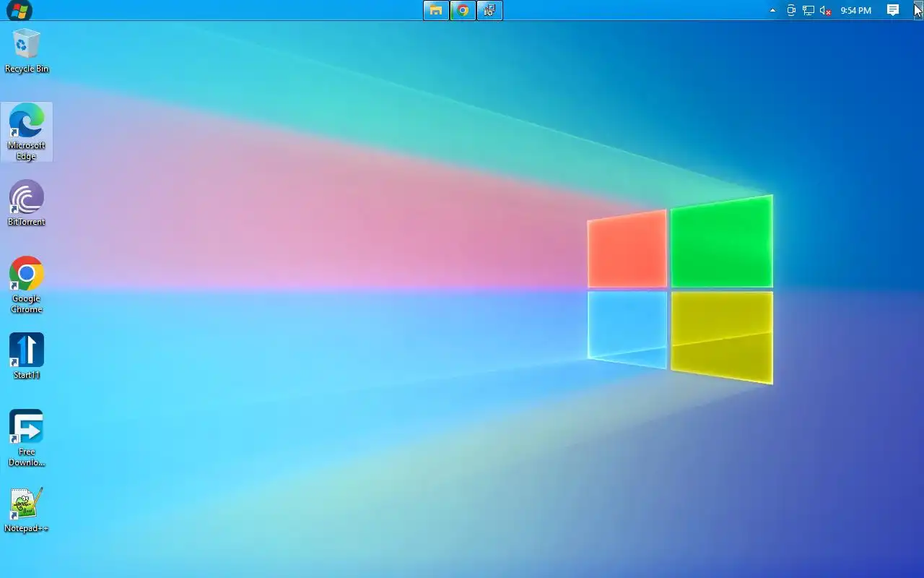This screenshot has width=924, height=578.
Task: Select the Free Download Manager shortcut
Action: tap(27, 438)
